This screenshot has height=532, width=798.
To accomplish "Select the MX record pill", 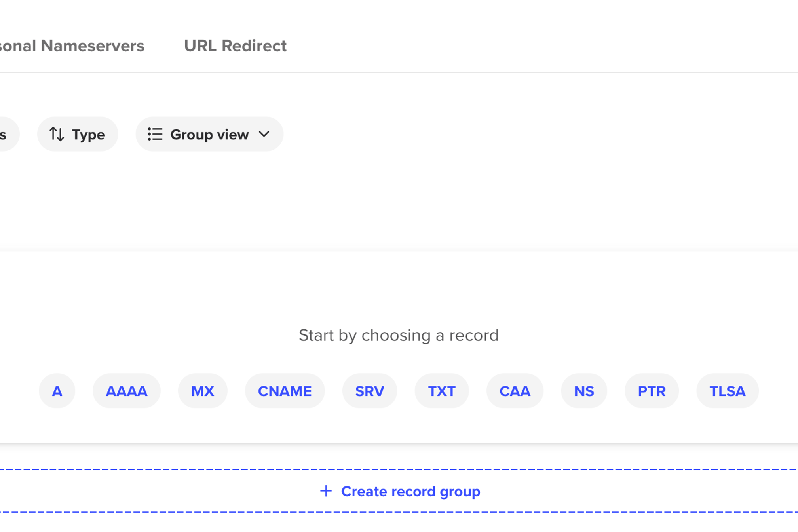I will click(x=203, y=391).
